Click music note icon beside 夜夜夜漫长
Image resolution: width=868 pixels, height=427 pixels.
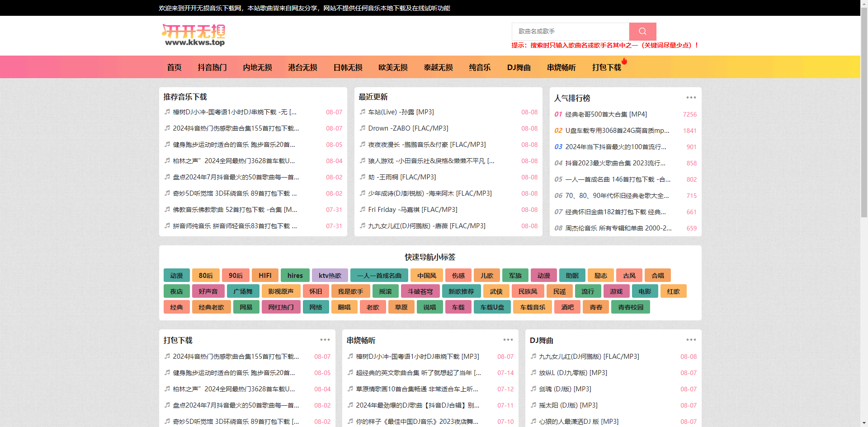pyautogui.click(x=363, y=144)
